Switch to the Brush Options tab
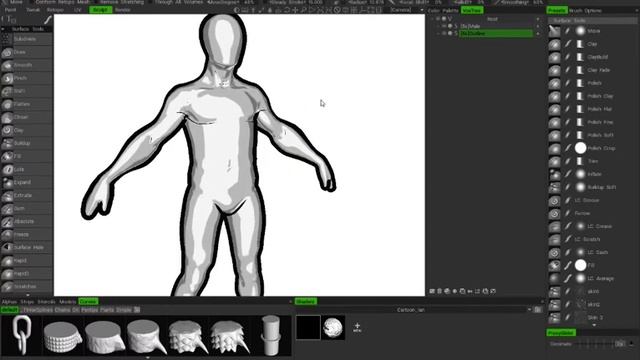640x360 pixels. coord(585,10)
